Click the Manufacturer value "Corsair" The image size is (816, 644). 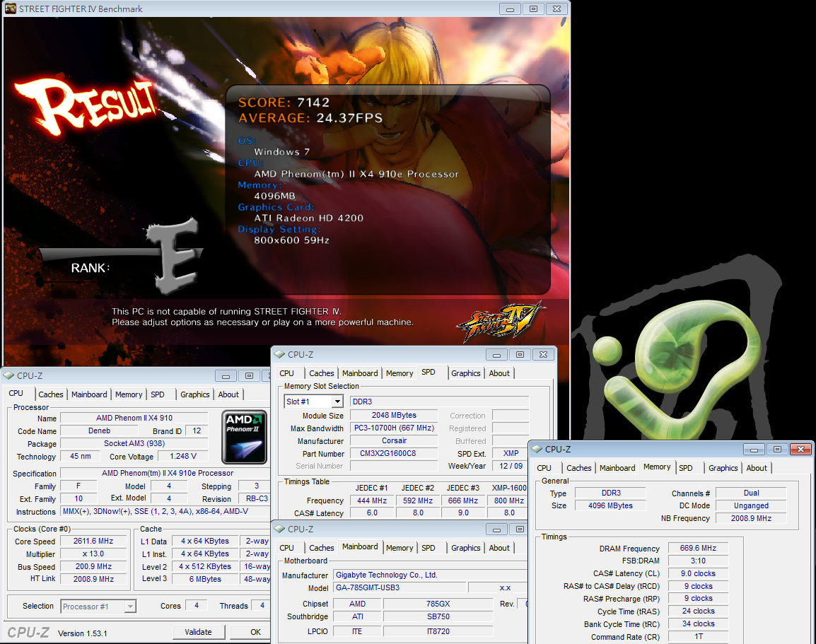394,440
